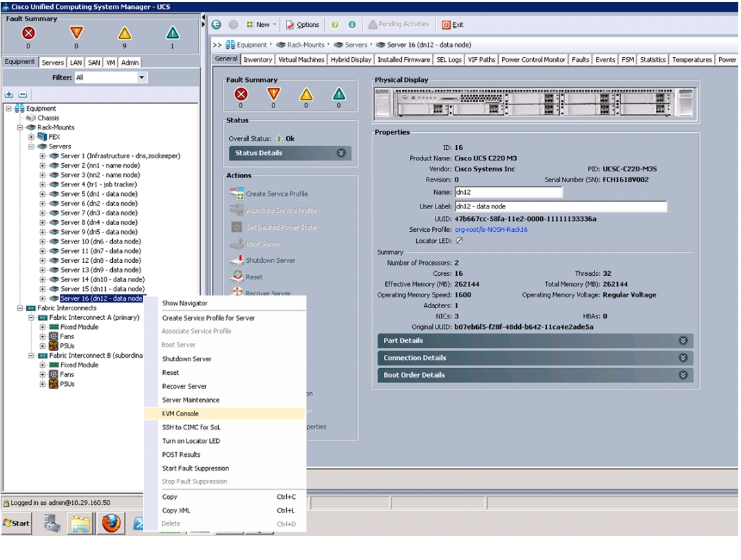Click the critical fault icon in left Fault Summary
Viewport: 741px width, 560px height.
click(x=28, y=33)
